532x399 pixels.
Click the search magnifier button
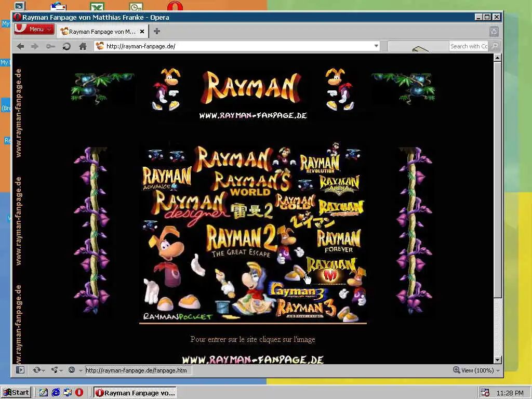(495, 46)
